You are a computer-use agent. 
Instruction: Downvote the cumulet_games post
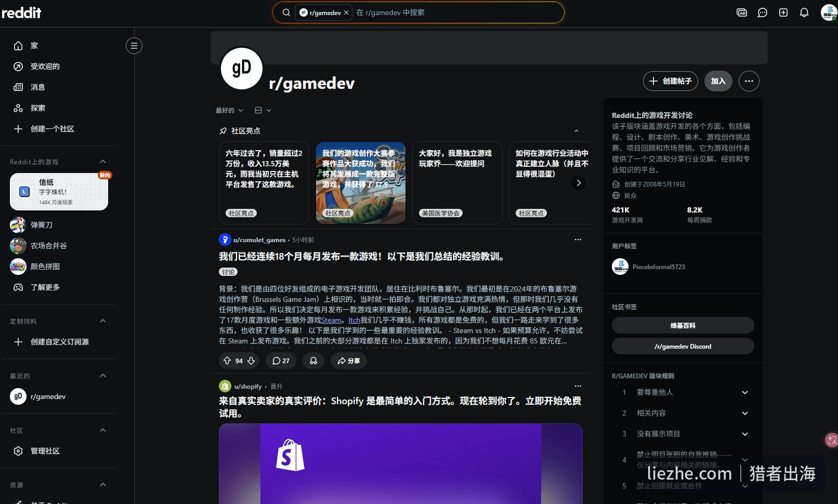(x=251, y=361)
